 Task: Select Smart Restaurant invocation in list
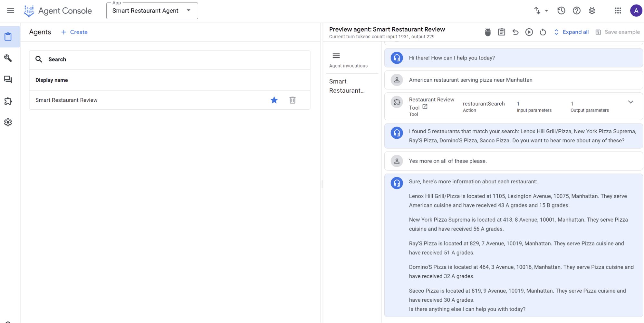347,86
